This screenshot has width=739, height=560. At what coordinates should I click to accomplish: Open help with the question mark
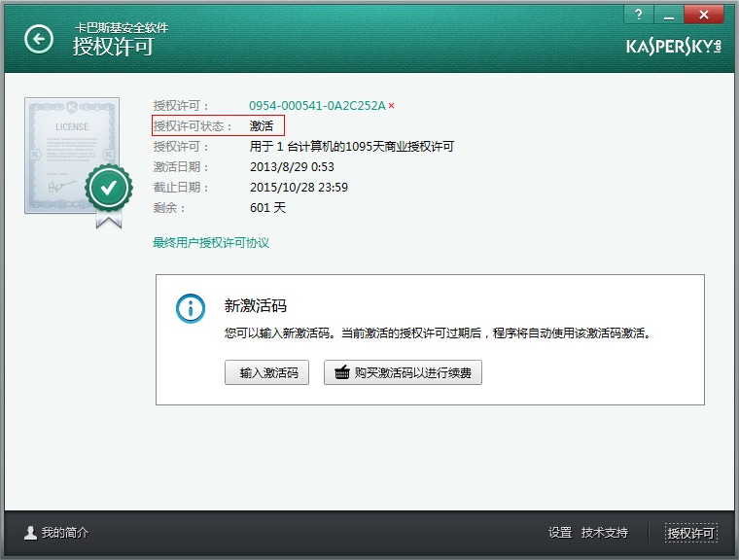pyautogui.click(x=638, y=15)
